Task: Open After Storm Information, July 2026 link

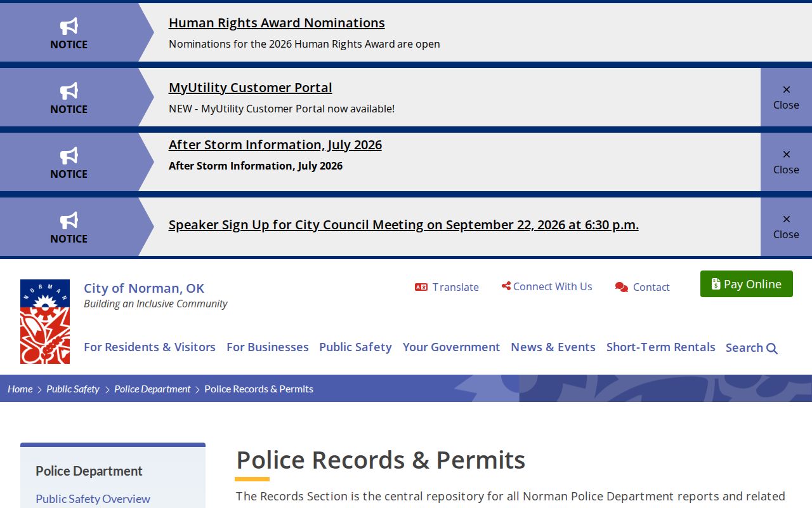Action: [x=275, y=145]
